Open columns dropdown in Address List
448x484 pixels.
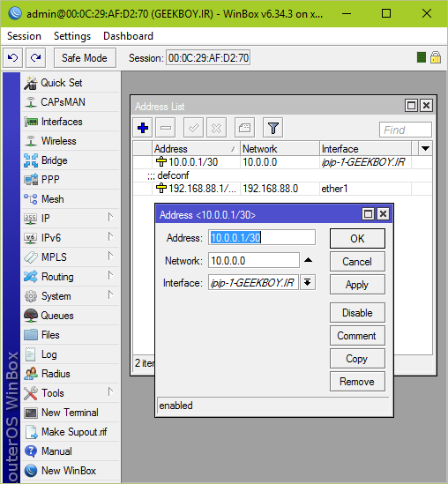(x=425, y=149)
